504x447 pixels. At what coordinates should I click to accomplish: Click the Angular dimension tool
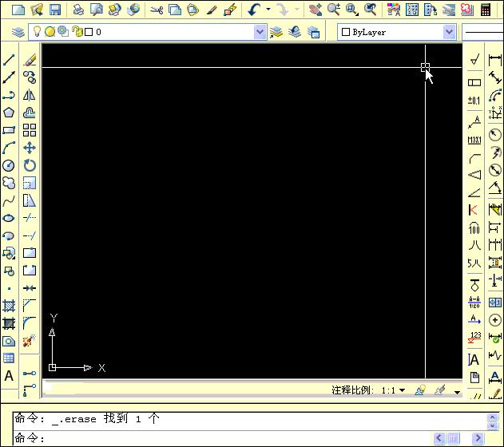tap(495, 188)
